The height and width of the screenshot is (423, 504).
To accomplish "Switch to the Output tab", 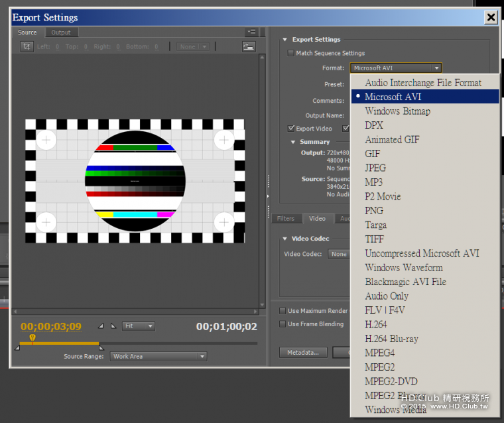I will pos(61,32).
